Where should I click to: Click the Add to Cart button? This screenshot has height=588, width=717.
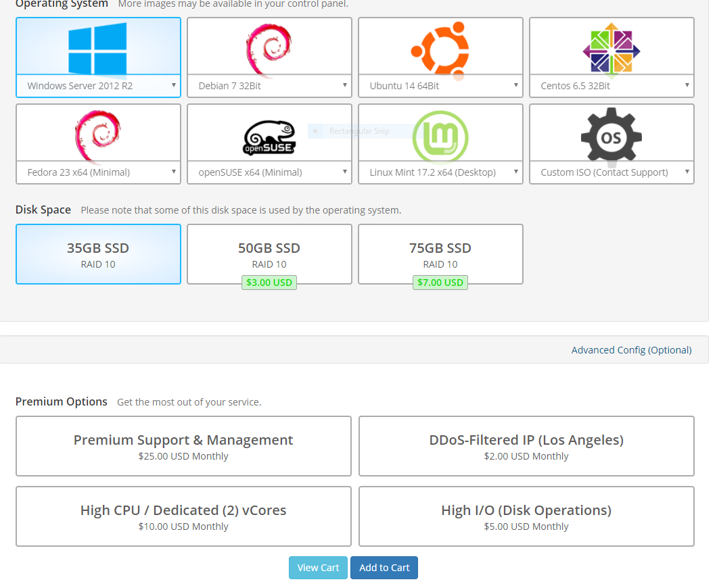[384, 568]
